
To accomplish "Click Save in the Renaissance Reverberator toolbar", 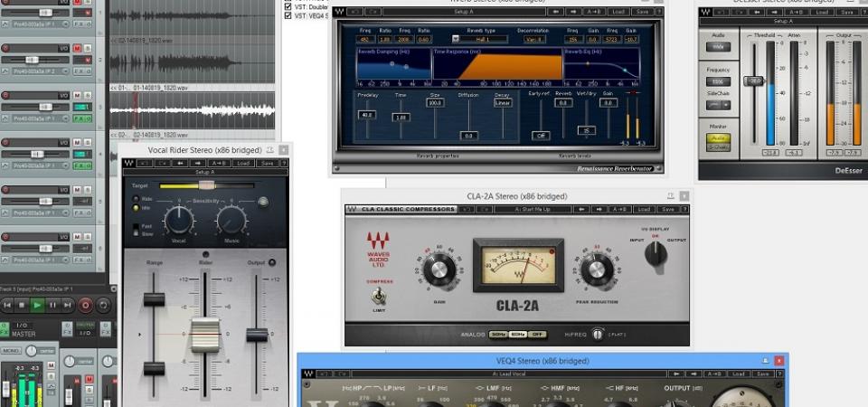I will pyautogui.click(x=643, y=12).
